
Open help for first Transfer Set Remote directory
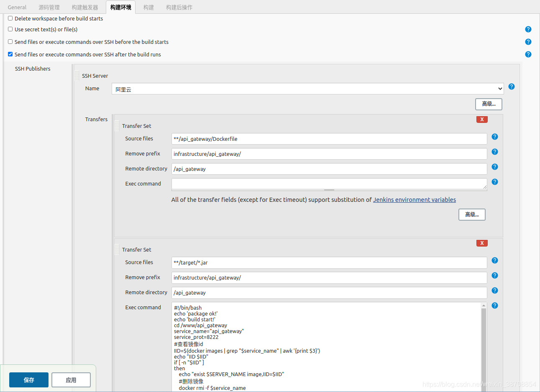pyautogui.click(x=494, y=167)
